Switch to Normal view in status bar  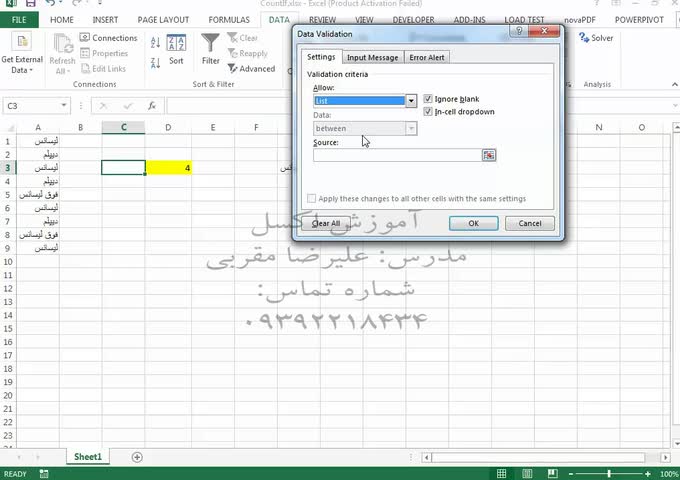click(x=501, y=473)
